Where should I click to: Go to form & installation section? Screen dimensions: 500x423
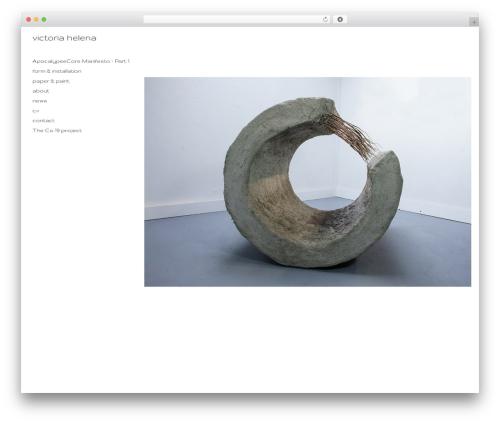click(57, 71)
